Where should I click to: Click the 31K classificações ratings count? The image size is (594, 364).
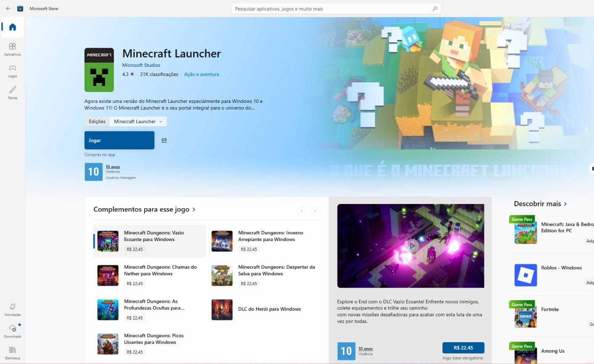tap(159, 74)
